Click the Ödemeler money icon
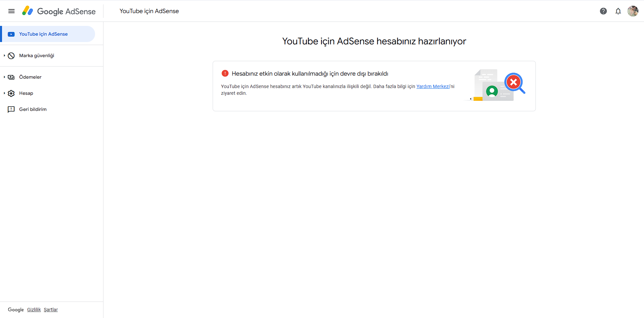 pos(11,77)
